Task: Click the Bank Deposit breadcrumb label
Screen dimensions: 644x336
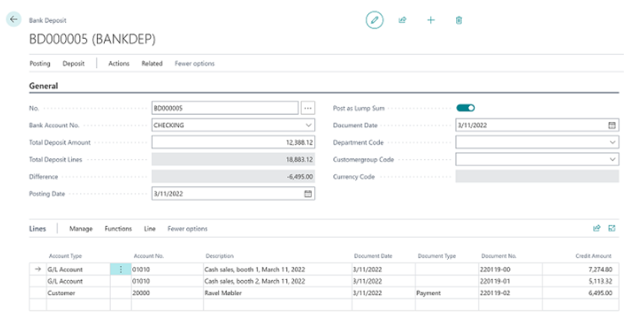Action: click(47, 20)
